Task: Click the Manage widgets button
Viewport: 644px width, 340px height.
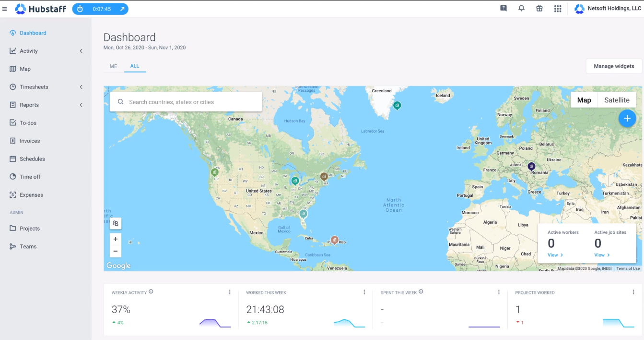Action: click(x=614, y=66)
